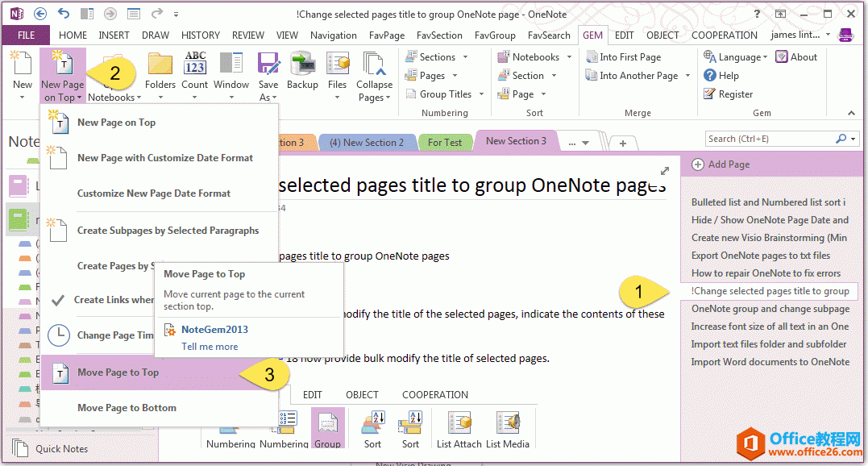Choose Move Page to Top from menu
Image resolution: width=868 pixels, height=466 pixels.
point(120,373)
